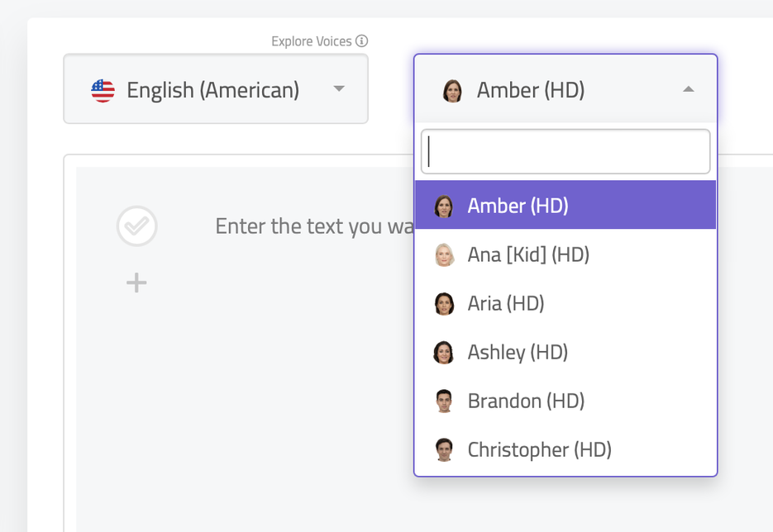773x532 pixels.
Task: Click Ana's avatar portrait in the list
Action: click(x=444, y=254)
